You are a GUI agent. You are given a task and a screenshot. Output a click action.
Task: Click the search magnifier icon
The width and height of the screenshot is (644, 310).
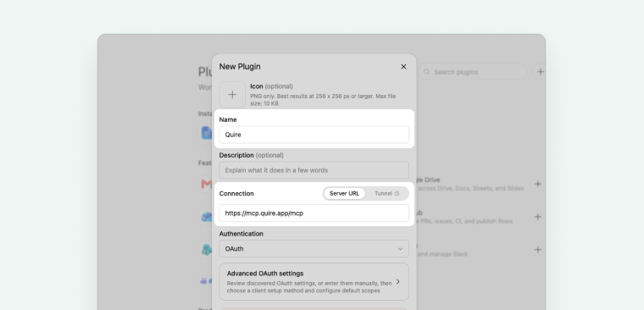(427, 72)
